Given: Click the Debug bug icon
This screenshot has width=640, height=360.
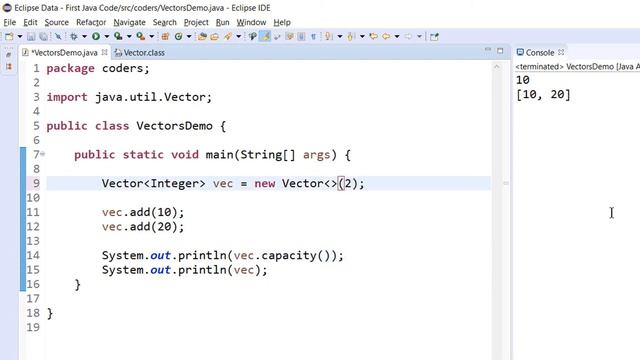Looking at the screenshot, I should point(74,37).
